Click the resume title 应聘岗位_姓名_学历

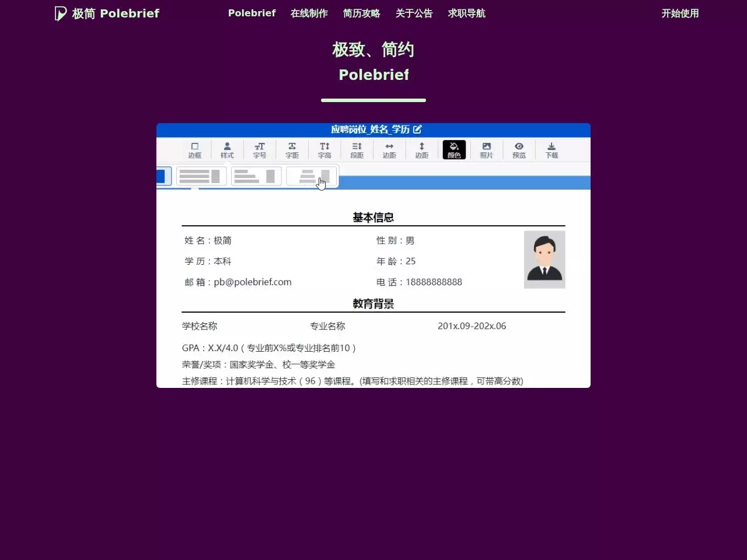(370, 129)
